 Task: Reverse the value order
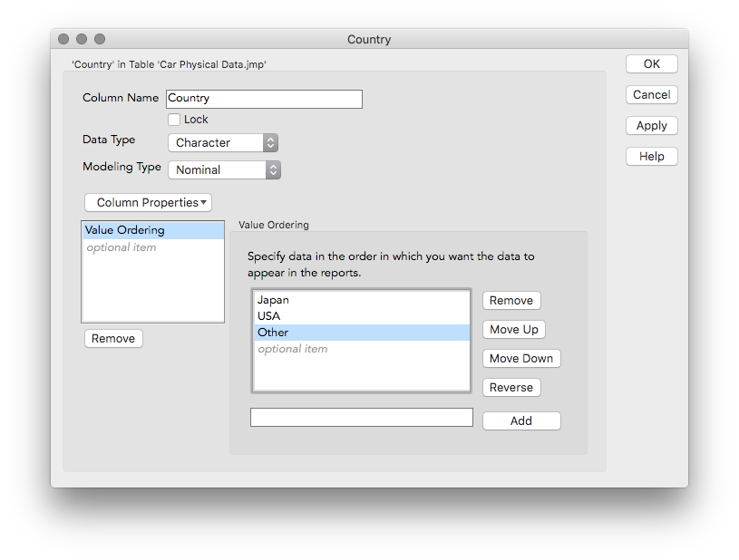511,388
